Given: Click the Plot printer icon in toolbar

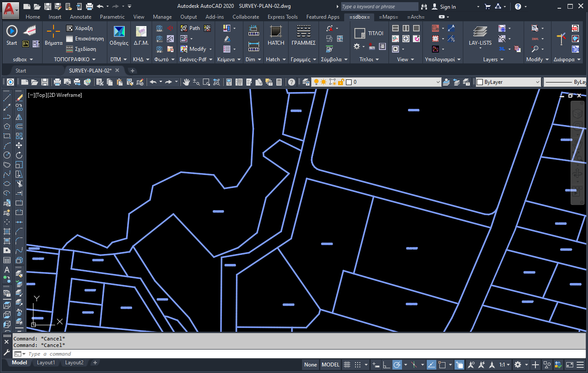Looking at the screenshot, I should [x=57, y=82].
